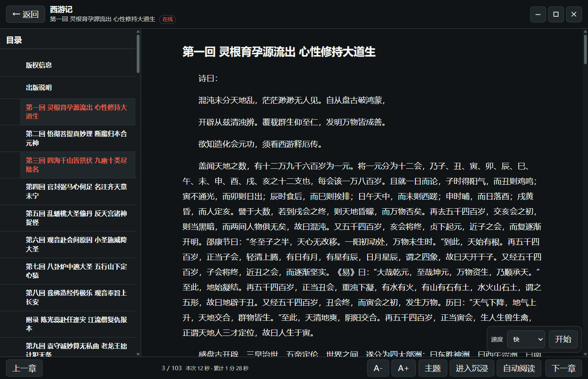Viewport: 588px width, 379px height.
Task: Select chapter 第一回 灵根育孕源流出 in contents
Action: (68, 112)
